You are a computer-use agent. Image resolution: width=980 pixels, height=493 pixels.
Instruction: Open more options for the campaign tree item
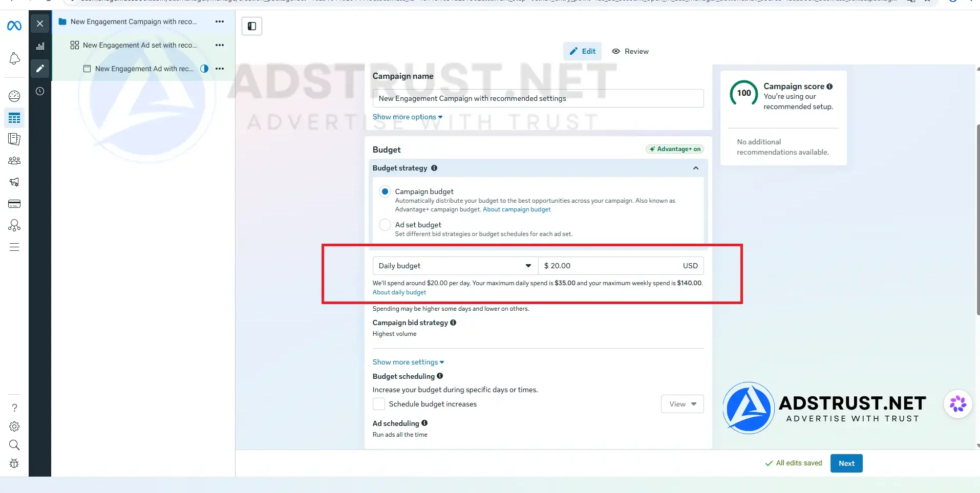pos(220,22)
